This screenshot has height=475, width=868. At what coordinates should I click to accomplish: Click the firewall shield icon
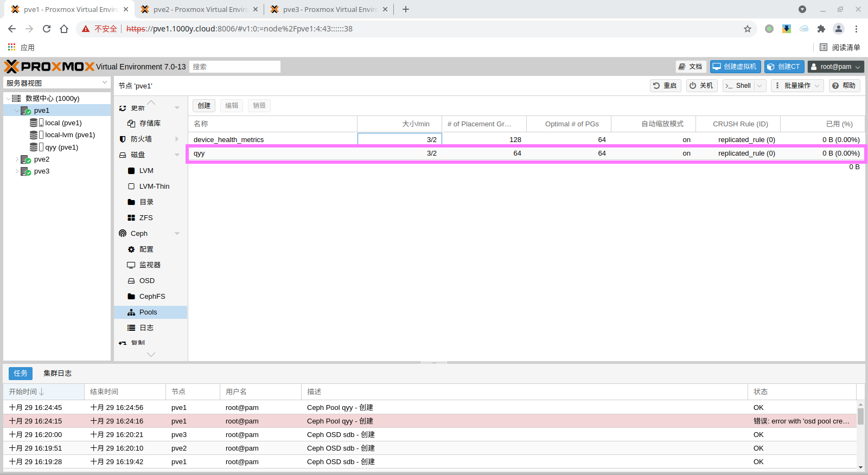point(123,139)
